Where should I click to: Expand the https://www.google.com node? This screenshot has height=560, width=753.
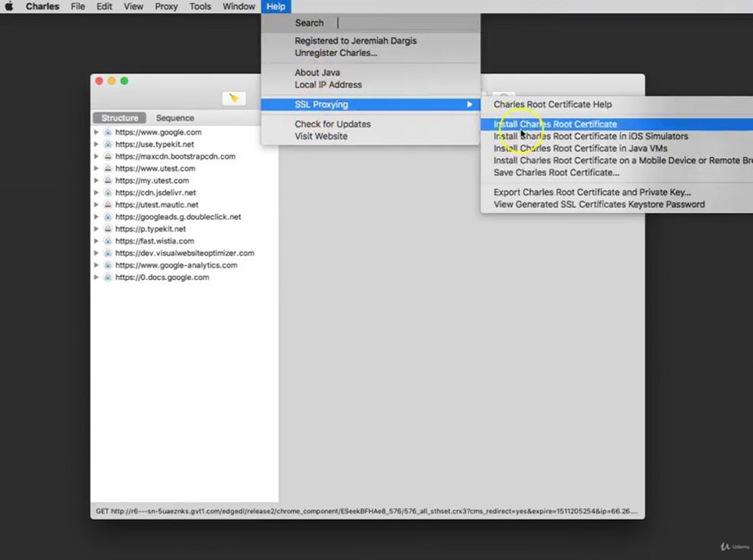pos(96,132)
